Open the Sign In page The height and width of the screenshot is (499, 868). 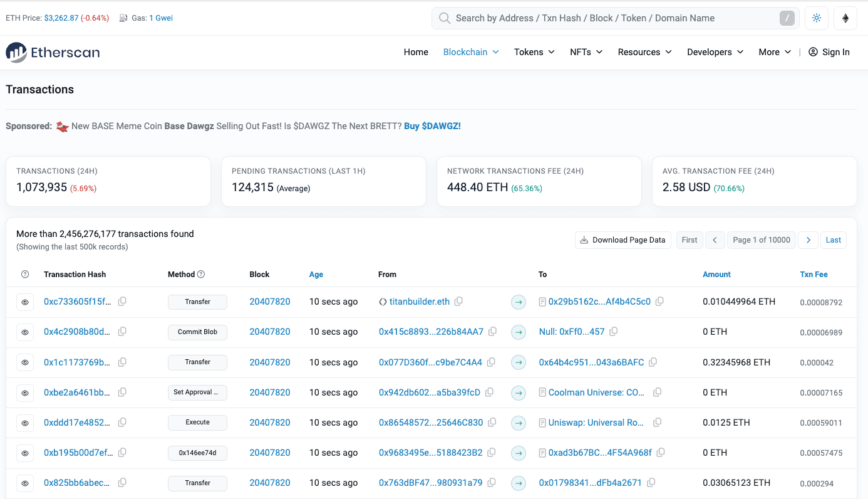click(x=829, y=52)
